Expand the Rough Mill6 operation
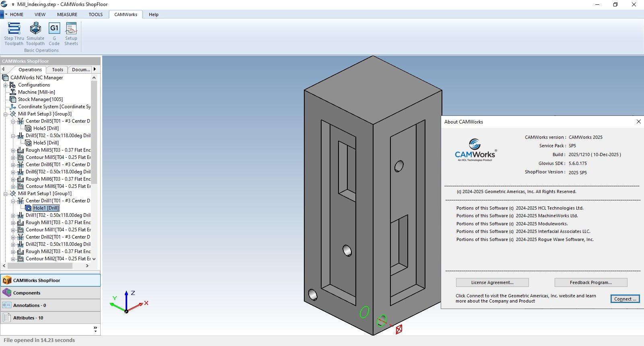This screenshot has width=644, height=346. [x=13, y=179]
